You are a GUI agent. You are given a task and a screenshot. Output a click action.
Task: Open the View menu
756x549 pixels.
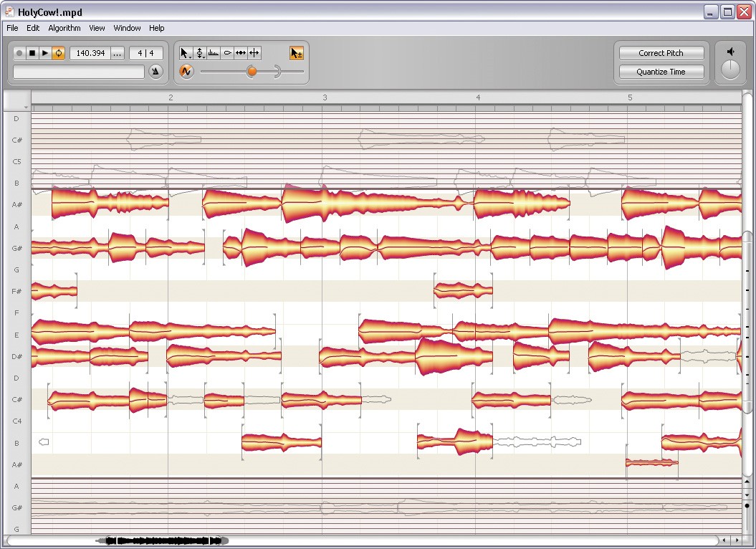pos(97,28)
